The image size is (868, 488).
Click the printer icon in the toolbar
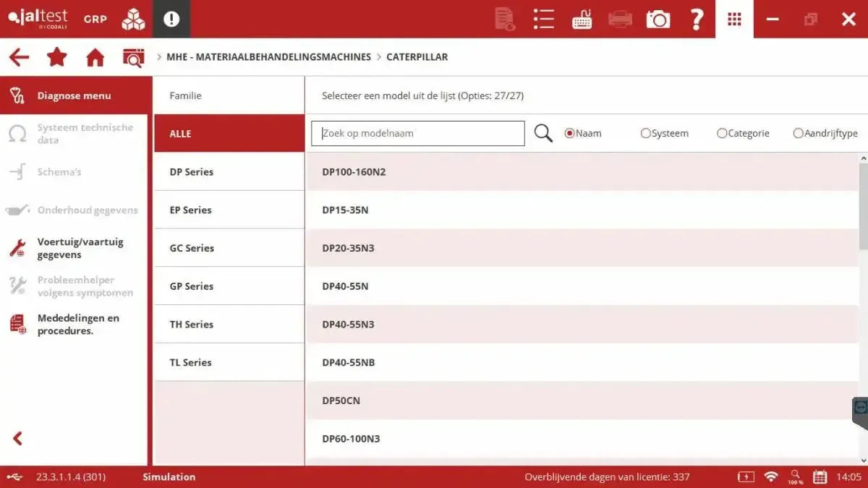620,19
